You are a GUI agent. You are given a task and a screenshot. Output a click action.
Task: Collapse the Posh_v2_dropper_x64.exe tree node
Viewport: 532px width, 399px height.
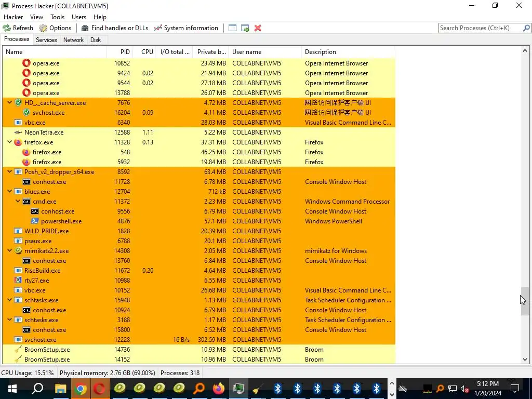10,171
